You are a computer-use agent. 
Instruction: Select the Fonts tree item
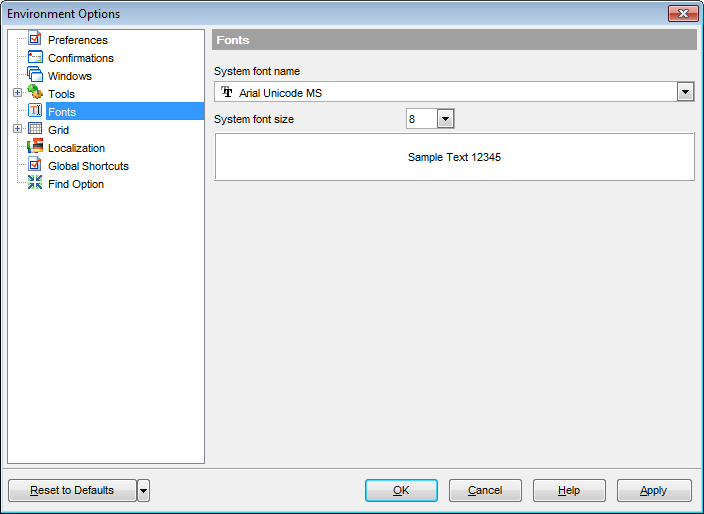(62, 112)
